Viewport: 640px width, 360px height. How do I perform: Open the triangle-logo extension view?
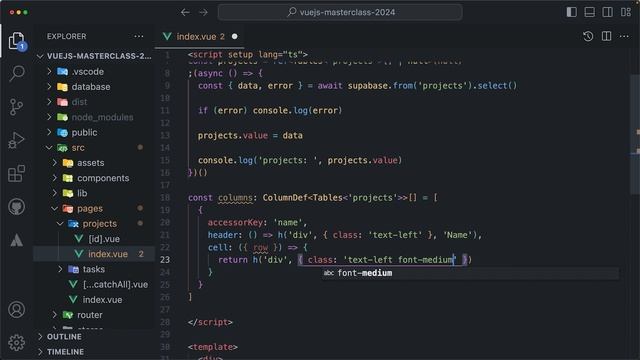click(x=16, y=240)
